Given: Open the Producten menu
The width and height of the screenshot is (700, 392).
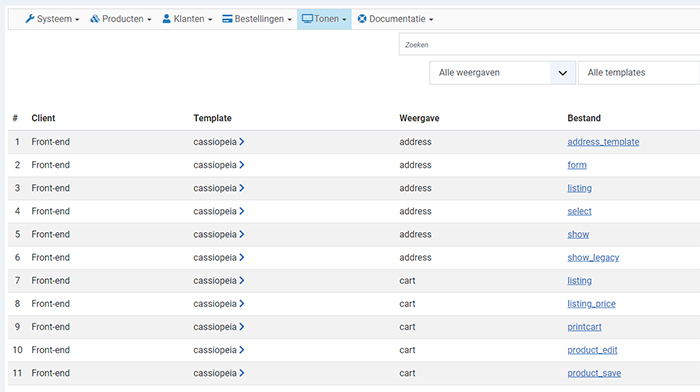Looking at the screenshot, I should (121, 19).
